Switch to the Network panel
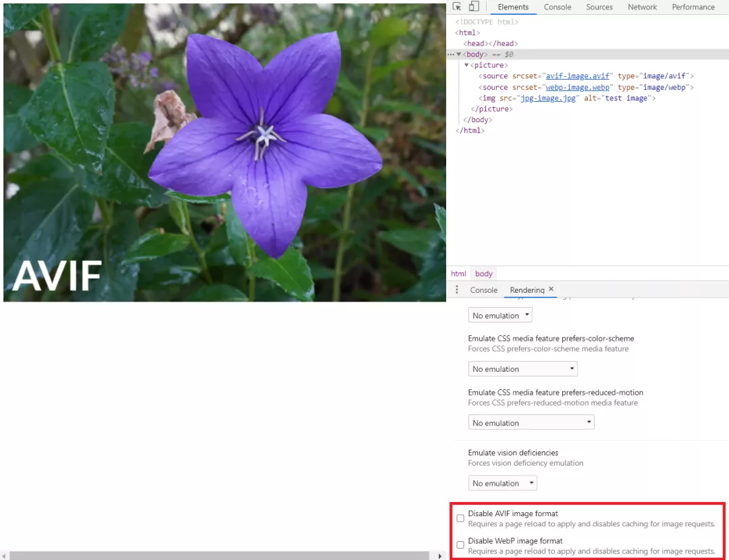Screen dimensions: 729x560 click(642, 7)
